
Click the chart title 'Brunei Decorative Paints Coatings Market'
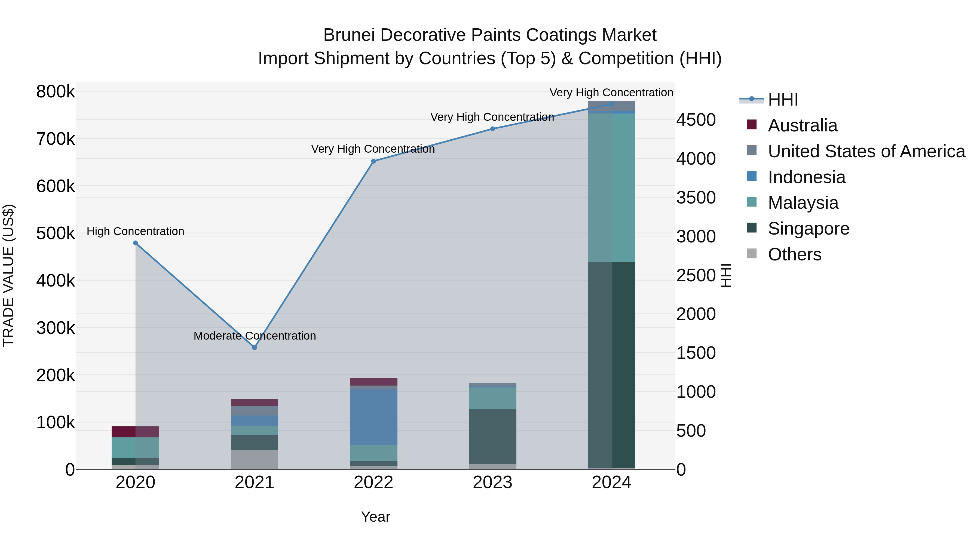[490, 35]
